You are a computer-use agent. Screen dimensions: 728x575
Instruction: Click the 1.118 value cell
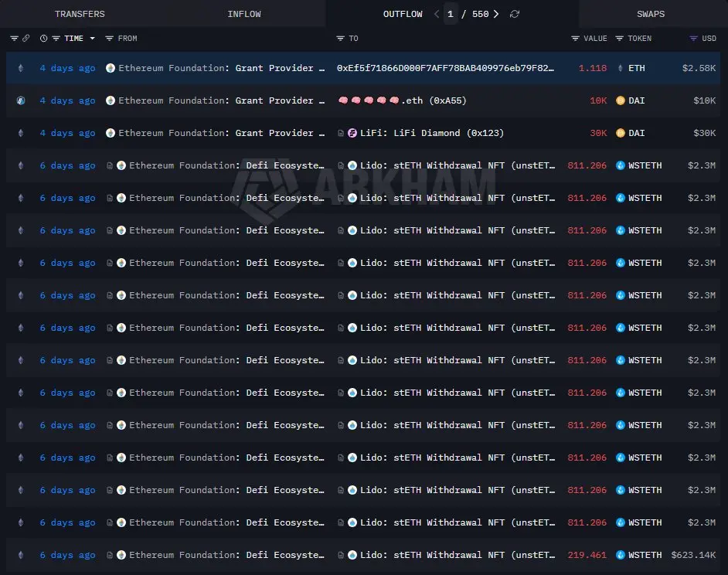click(x=593, y=68)
